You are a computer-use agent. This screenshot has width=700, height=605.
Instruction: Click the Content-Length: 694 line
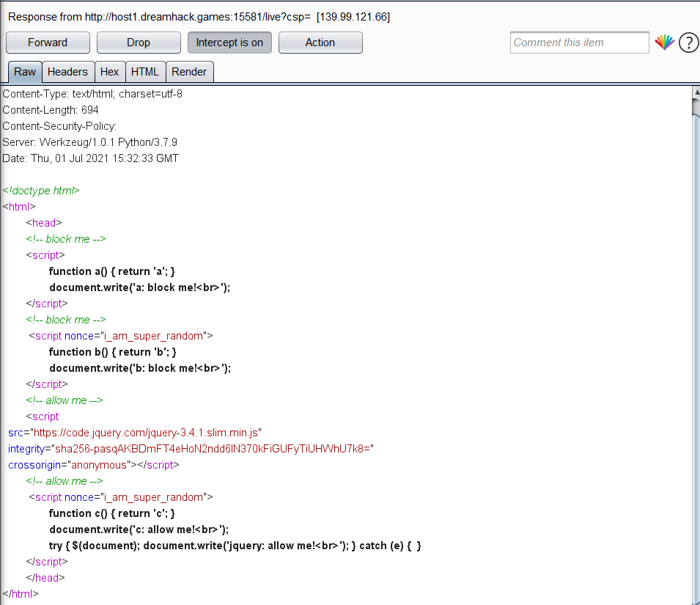51,110
